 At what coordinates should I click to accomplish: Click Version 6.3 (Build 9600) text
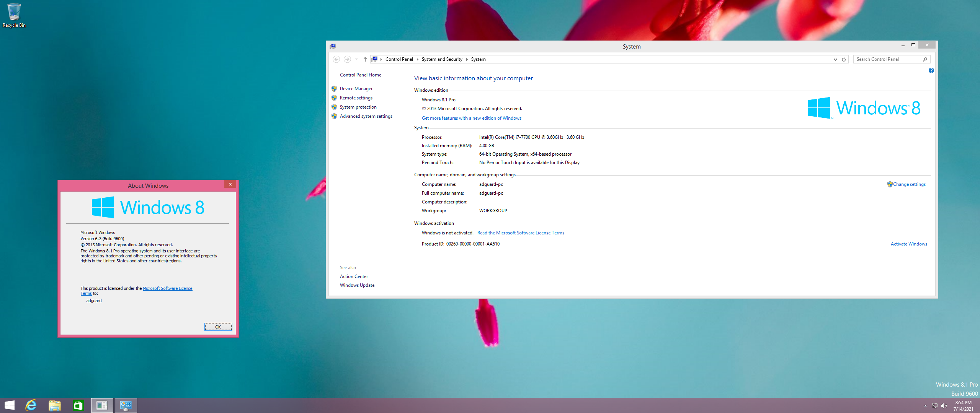click(x=102, y=239)
